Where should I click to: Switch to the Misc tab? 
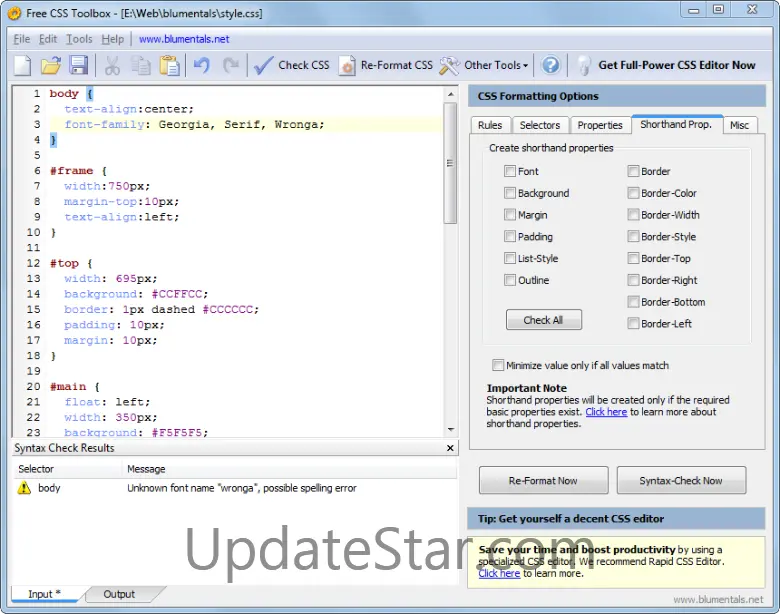point(740,125)
